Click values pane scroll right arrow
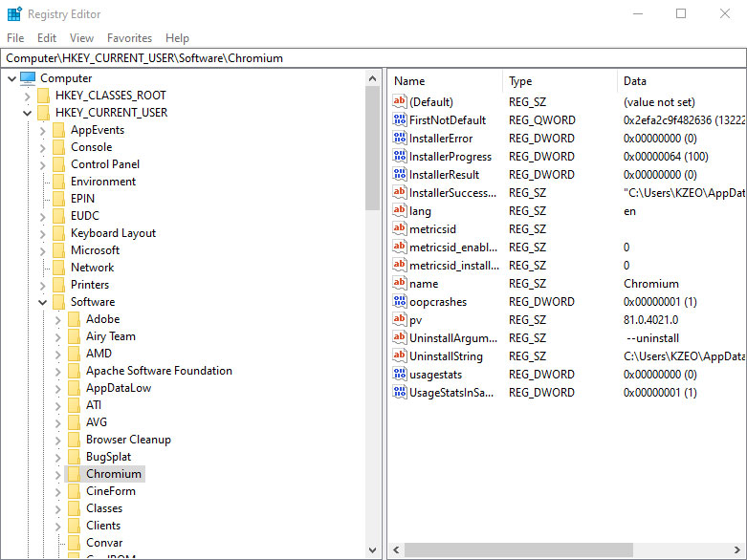The width and height of the screenshot is (747, 560). [737, 550]
